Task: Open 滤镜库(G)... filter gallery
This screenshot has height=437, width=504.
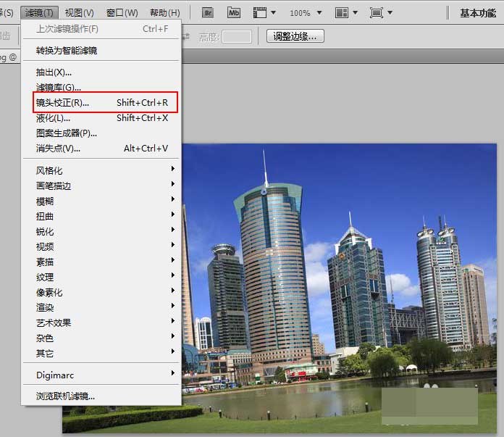Action: (101, 88)
